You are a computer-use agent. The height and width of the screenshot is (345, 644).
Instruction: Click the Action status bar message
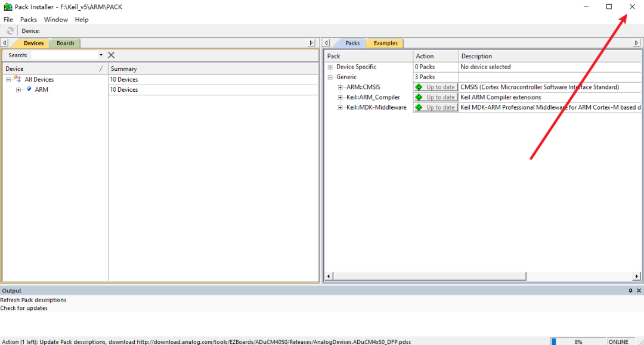[206, 341]
